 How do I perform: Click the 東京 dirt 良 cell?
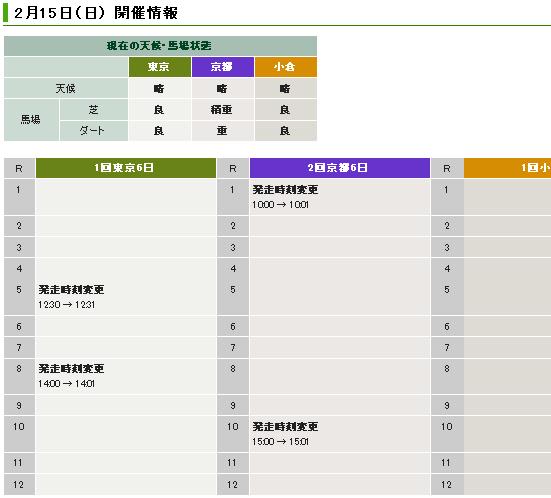[160, 131]
